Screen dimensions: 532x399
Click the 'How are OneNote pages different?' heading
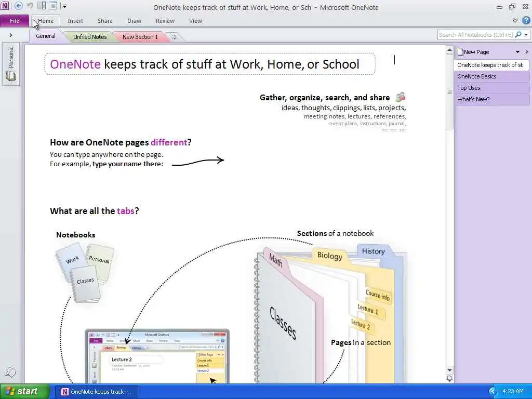121,142
